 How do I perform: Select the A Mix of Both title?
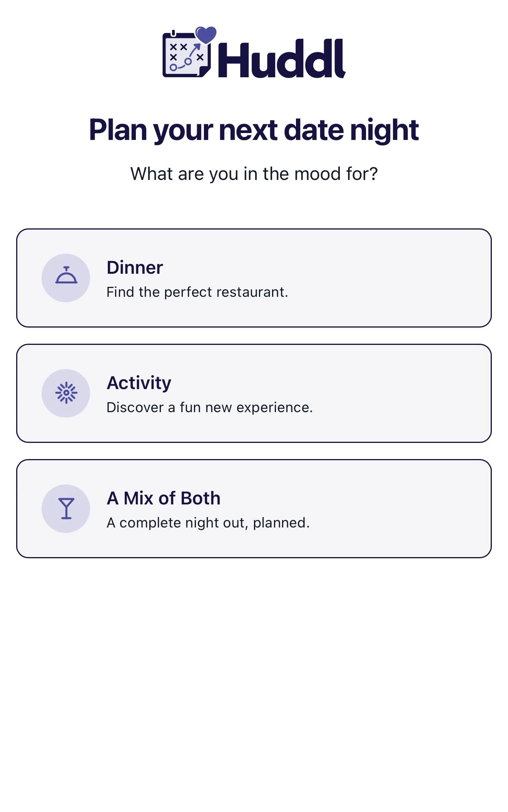tap(164, 498)
